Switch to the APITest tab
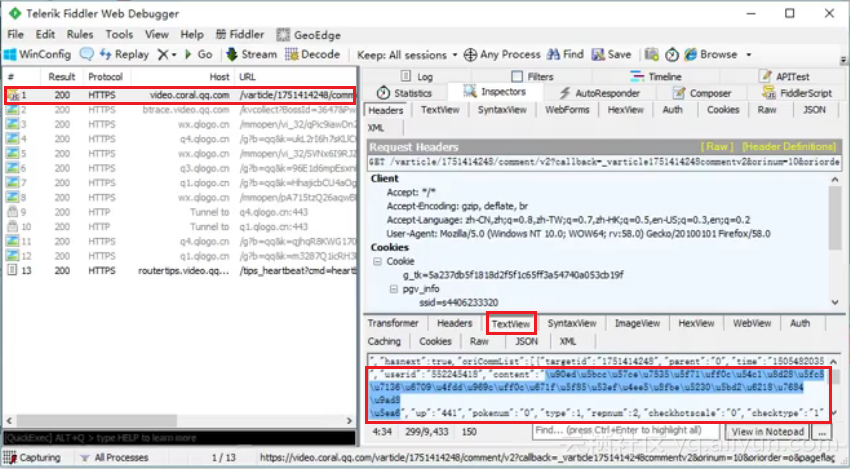850x469 pixels. click(784, 76)
